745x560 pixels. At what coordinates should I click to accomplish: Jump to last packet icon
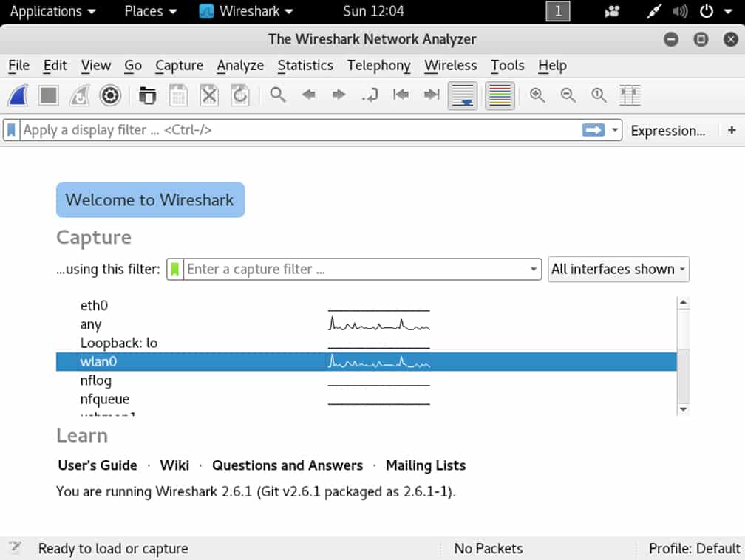tap(432, 95)
